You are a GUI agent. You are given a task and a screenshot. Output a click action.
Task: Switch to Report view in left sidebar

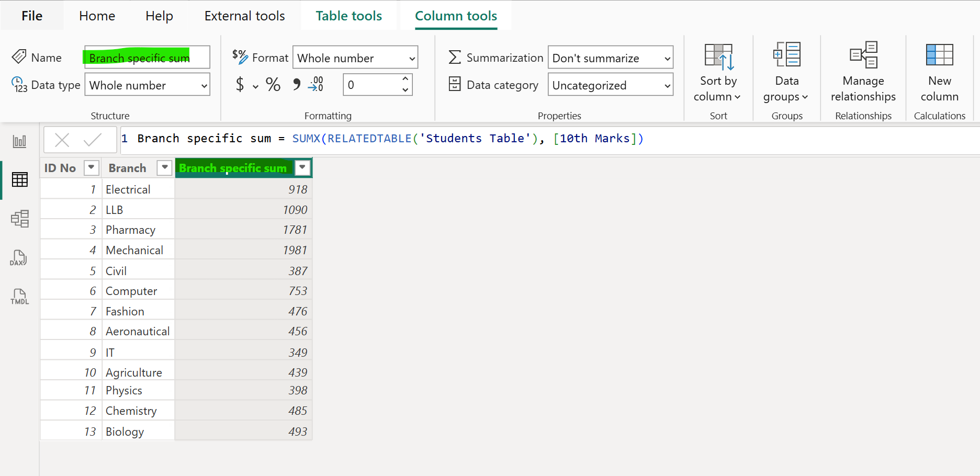(19, 140)
